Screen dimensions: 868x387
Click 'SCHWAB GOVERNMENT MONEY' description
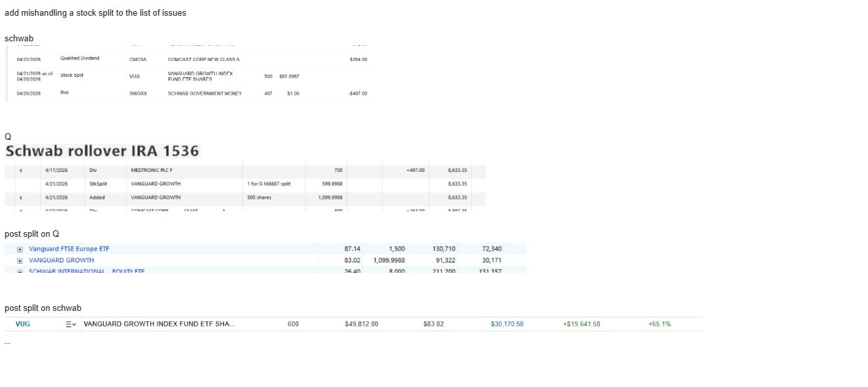pyautogui.click(x=205, y=94)
